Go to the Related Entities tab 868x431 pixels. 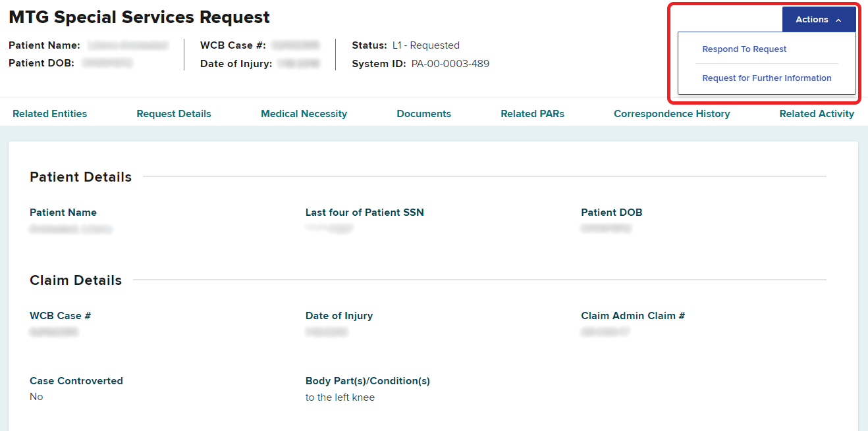point(50,114)
